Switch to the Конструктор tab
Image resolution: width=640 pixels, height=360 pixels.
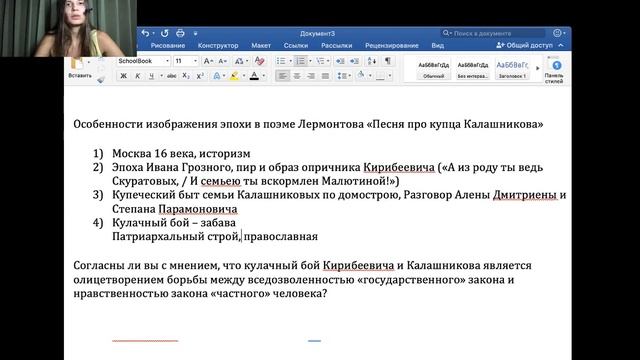point(218,46)
